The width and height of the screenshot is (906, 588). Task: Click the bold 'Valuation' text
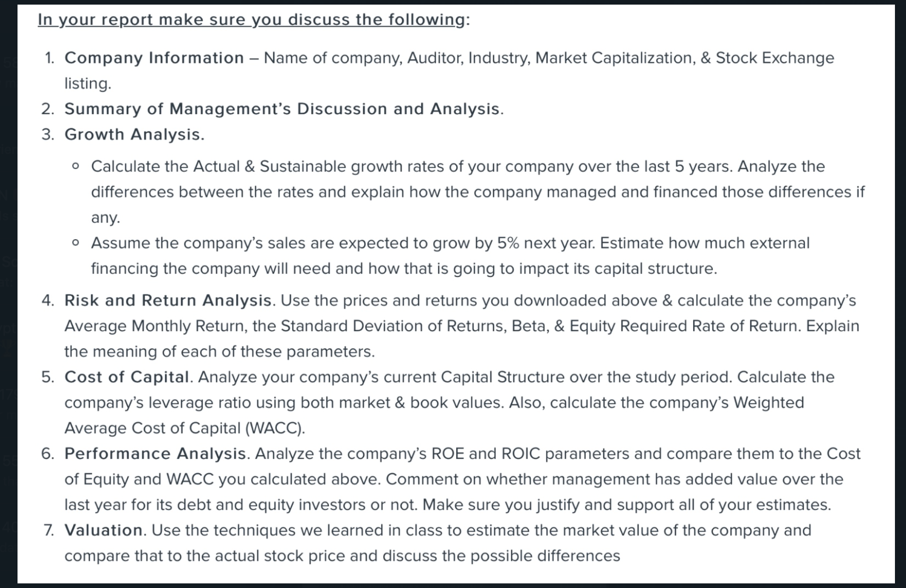tap(104, 530)
